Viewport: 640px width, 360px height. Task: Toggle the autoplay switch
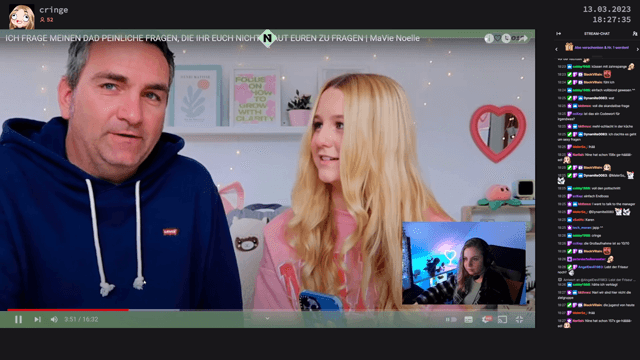(x=451, y=320)
